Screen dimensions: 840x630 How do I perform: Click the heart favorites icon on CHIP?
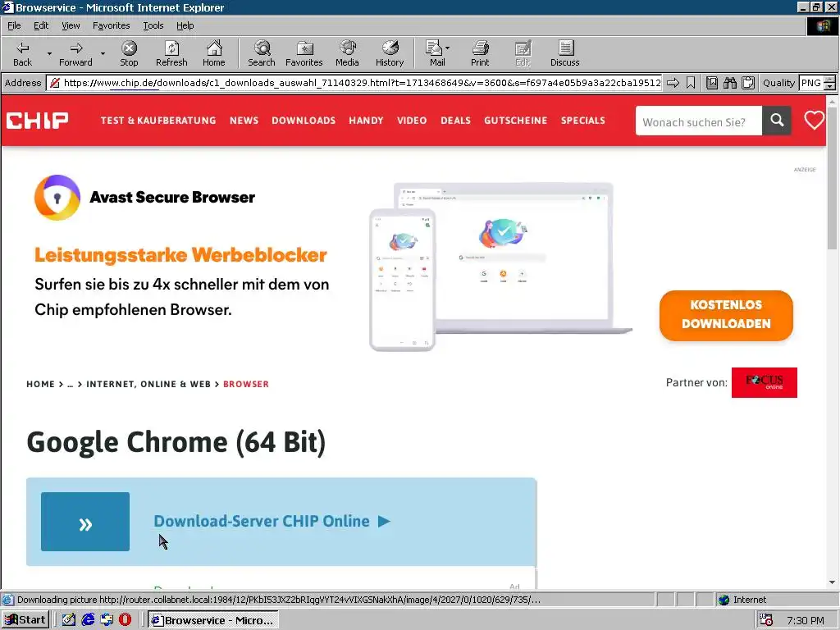pos(814,121)
